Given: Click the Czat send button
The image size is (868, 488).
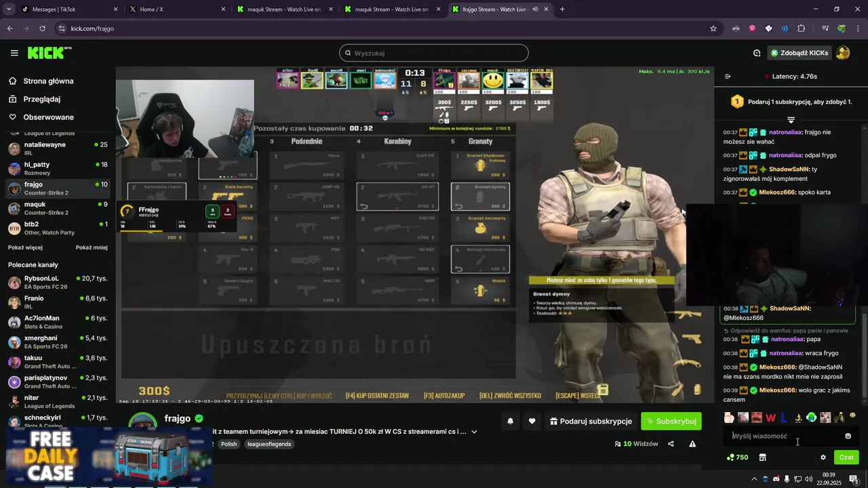Looking at the screenshot, I should click(x=846, y=457).
